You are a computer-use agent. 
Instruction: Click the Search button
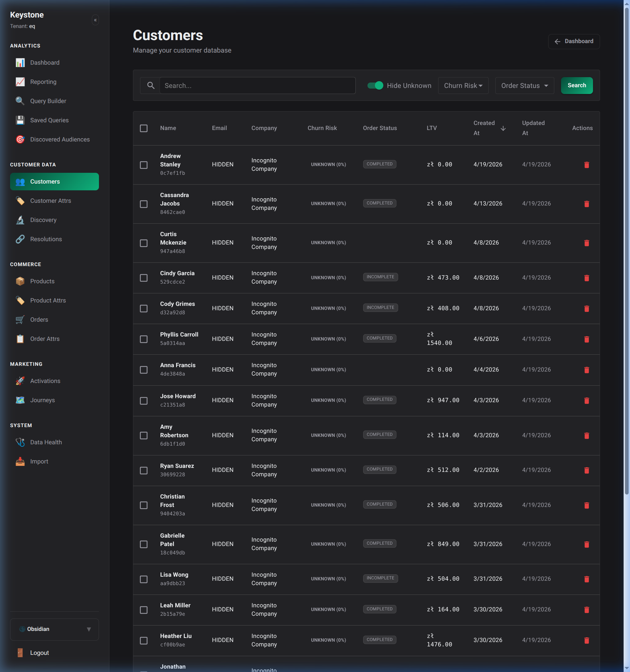click(x=576, y=86)
